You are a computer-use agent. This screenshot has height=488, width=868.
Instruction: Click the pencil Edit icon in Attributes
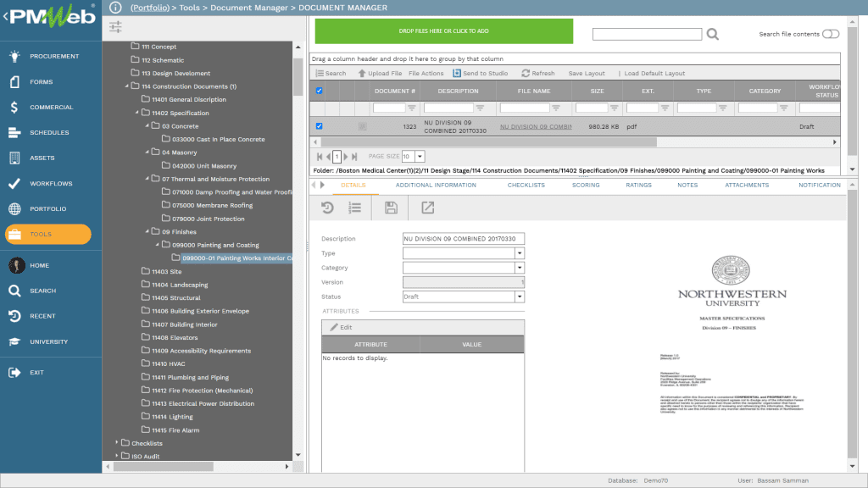pyautogui.click(x=334, y=327)
